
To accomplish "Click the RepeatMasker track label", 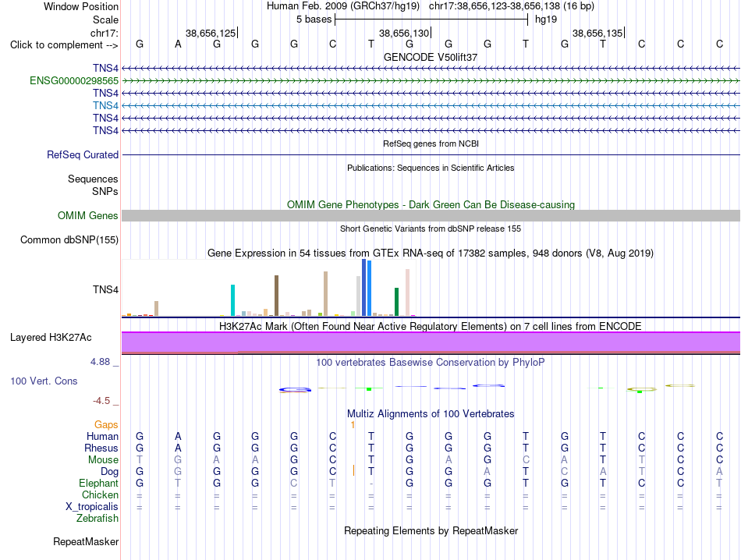I will [86, 541].
